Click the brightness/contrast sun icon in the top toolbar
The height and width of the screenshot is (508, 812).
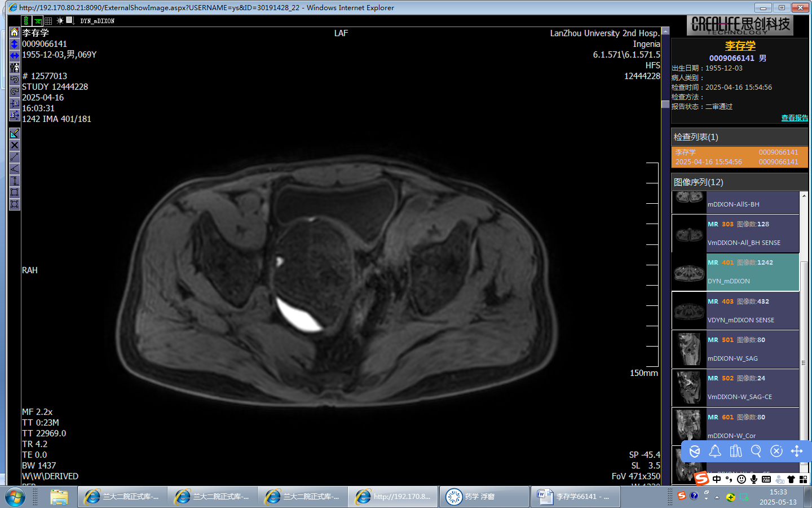click(x=60, y=21)
